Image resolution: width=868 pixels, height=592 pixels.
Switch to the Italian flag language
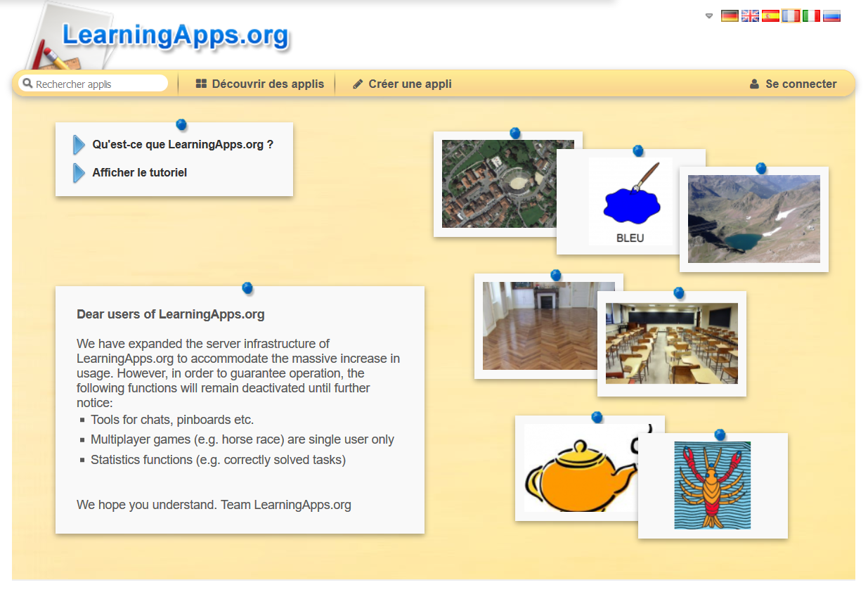pyautogui.click(x=811, y=16)
